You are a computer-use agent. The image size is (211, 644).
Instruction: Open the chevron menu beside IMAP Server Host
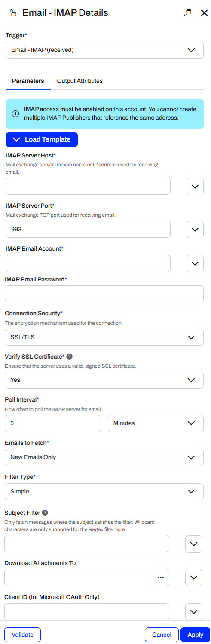(195, 187)
